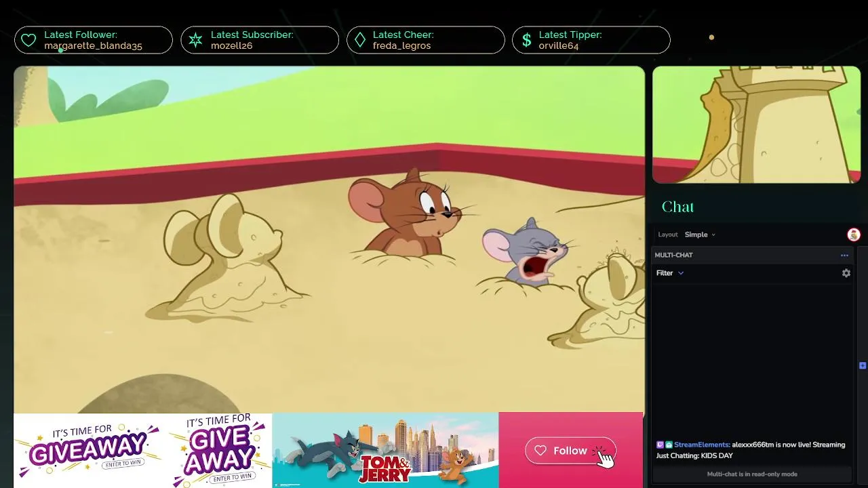Click cheerer name freda_legros
The image size is (868, 488).
point(401,45)
